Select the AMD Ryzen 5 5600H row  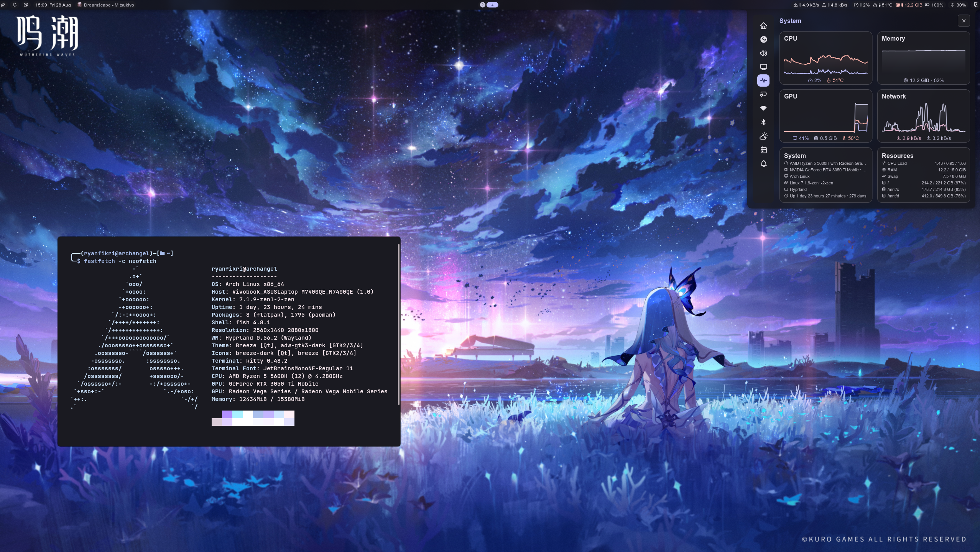coord(825,163)
